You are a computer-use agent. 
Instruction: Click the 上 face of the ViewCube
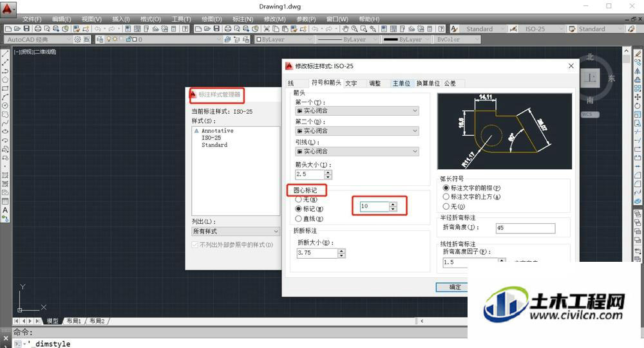click(590, 78)
